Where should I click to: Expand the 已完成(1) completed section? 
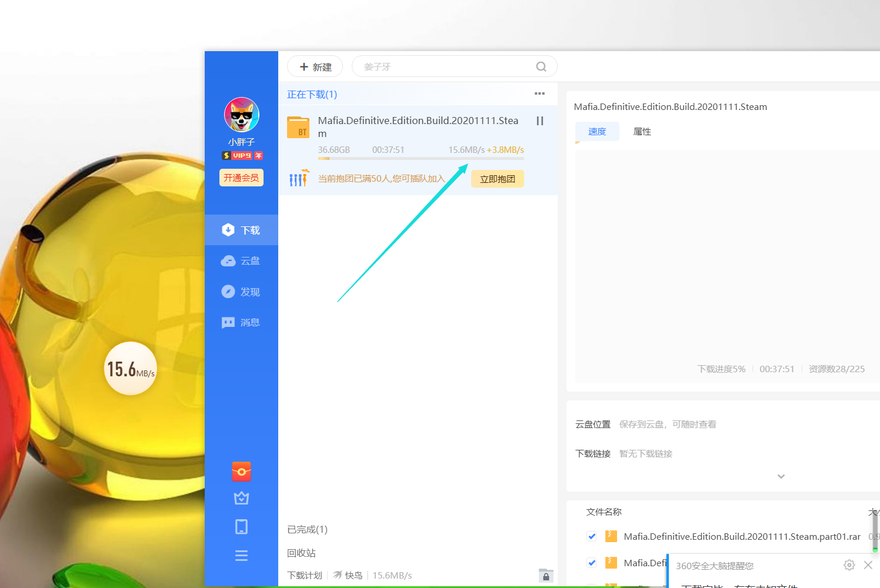tap(307, 530)
